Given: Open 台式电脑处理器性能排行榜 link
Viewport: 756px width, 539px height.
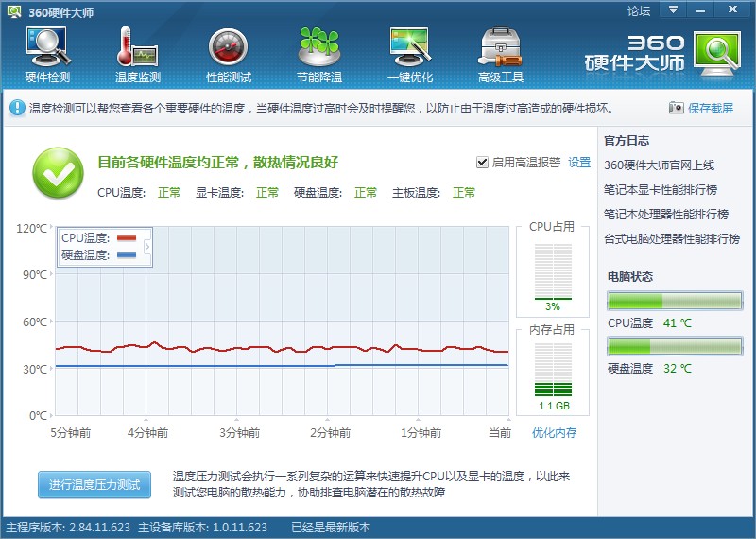Looking at the screenshot, I should click(672, 239).
